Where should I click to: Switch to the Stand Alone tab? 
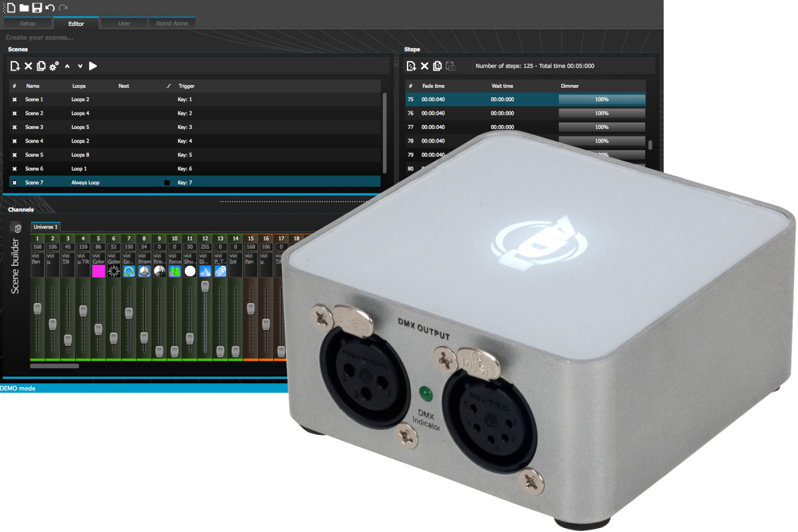172,23
